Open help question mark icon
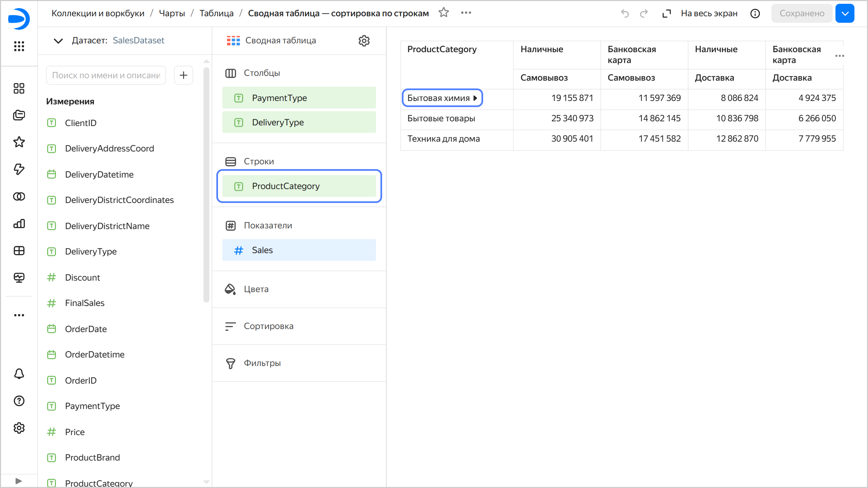 click(19, 401)
